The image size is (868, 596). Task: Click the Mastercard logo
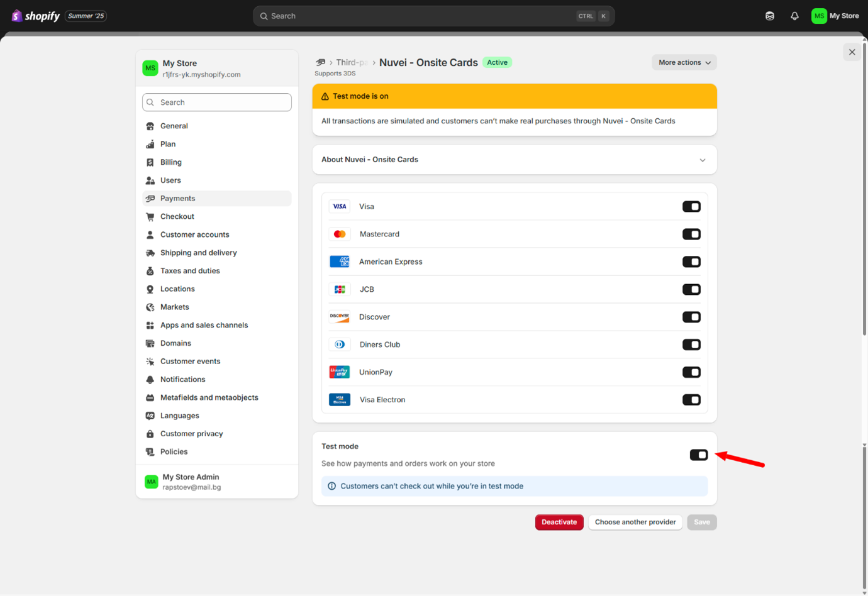340,234
